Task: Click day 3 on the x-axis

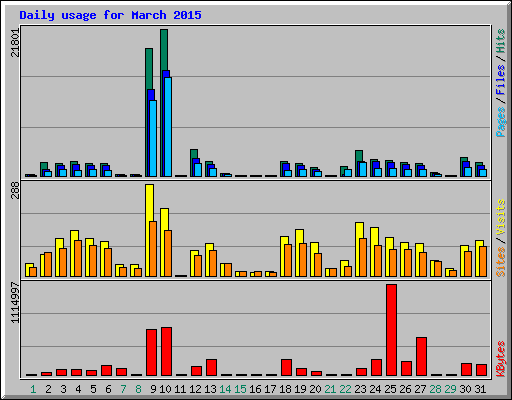Action: point(63,389)
